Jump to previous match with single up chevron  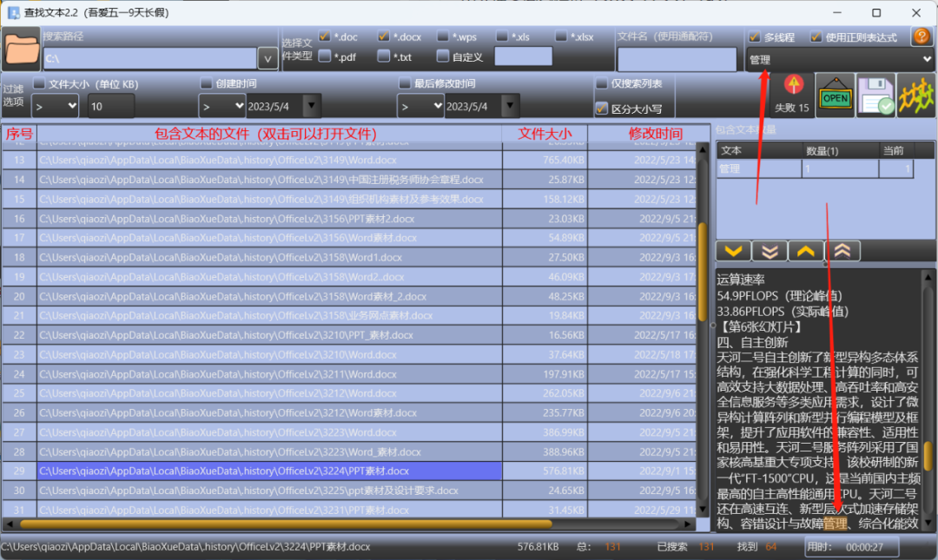[806, 251]
